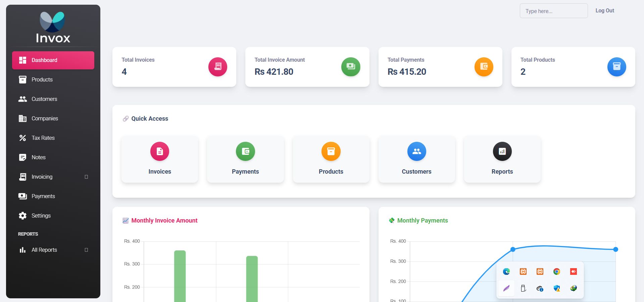Click the Invox logo in the sidebar
Image resolution: width=644 pixels, height=302 pixels.
coord(53,27)
